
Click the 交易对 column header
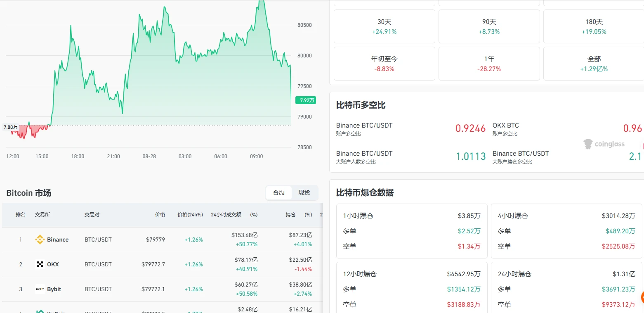[92, 215]
